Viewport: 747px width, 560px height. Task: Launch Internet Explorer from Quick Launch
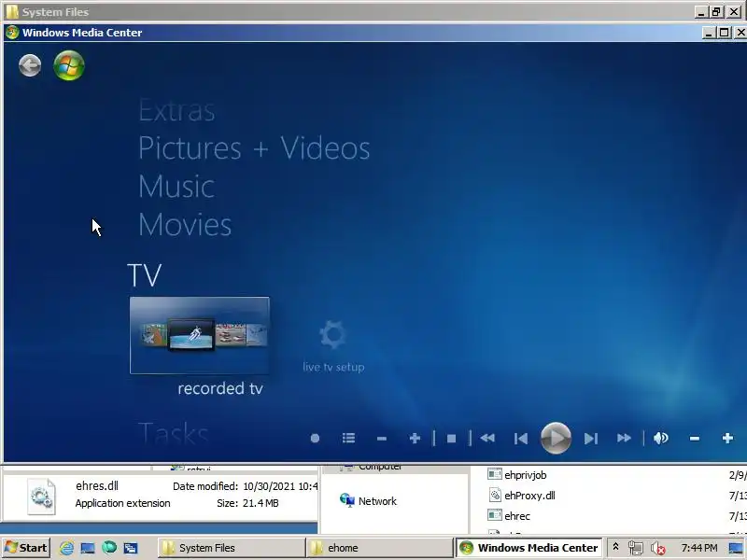point(66,548)
